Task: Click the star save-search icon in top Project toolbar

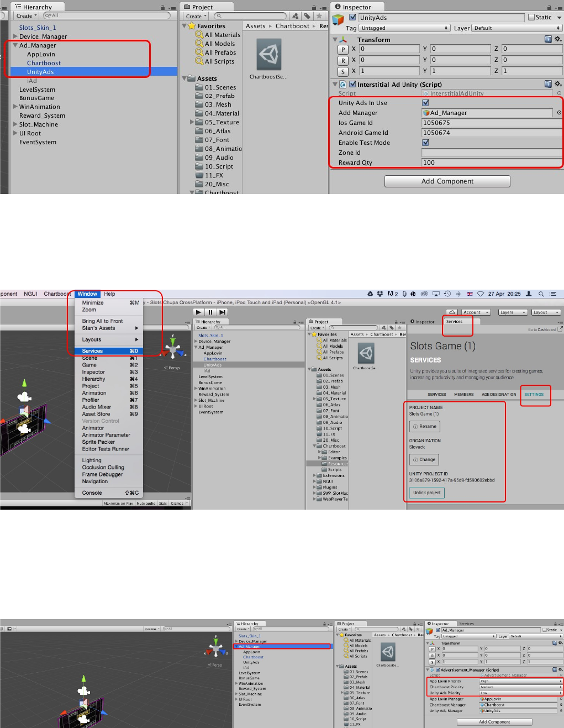Action: click(319, 16)
